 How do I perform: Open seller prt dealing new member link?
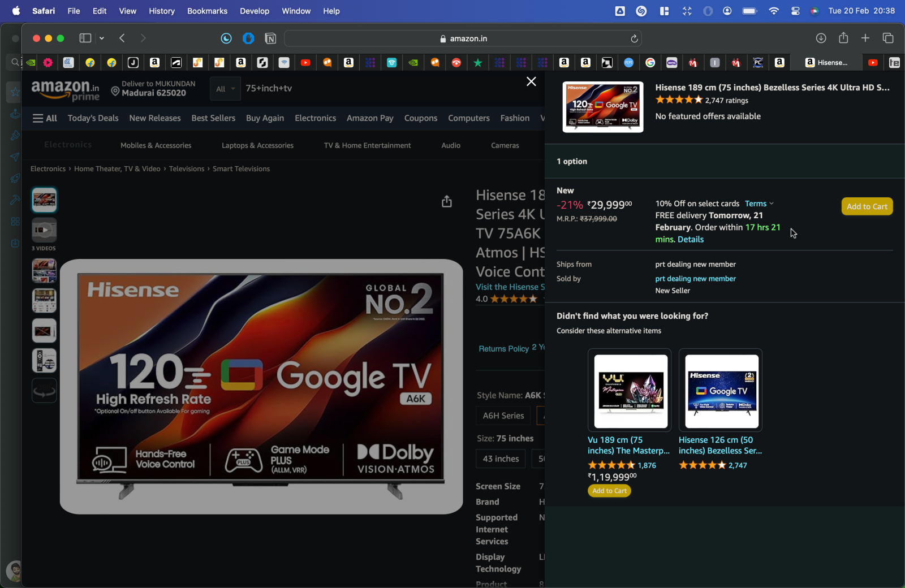(x=695, y=279)
